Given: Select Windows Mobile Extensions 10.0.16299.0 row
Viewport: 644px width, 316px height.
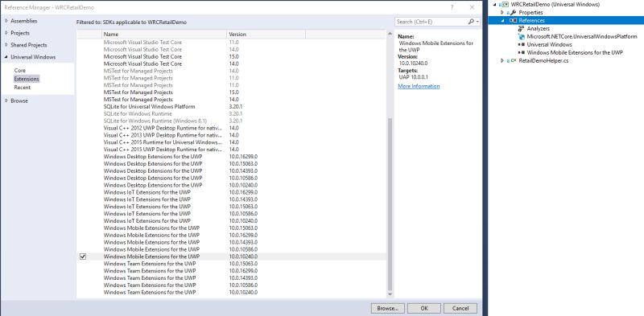Looking at the screenshot, I should [232, 235].
